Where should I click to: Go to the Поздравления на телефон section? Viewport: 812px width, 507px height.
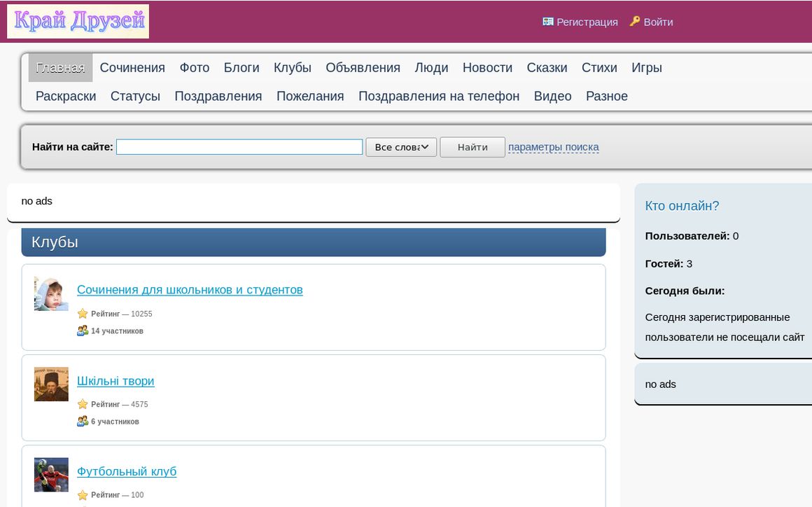(x=439, y=97)
